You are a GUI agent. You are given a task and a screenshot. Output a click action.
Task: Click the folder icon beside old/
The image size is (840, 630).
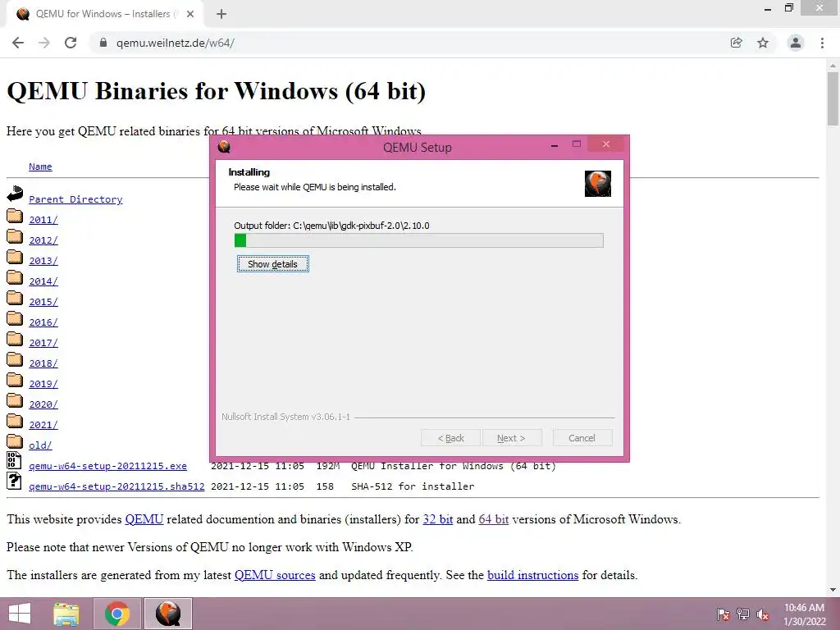[15, 441]
